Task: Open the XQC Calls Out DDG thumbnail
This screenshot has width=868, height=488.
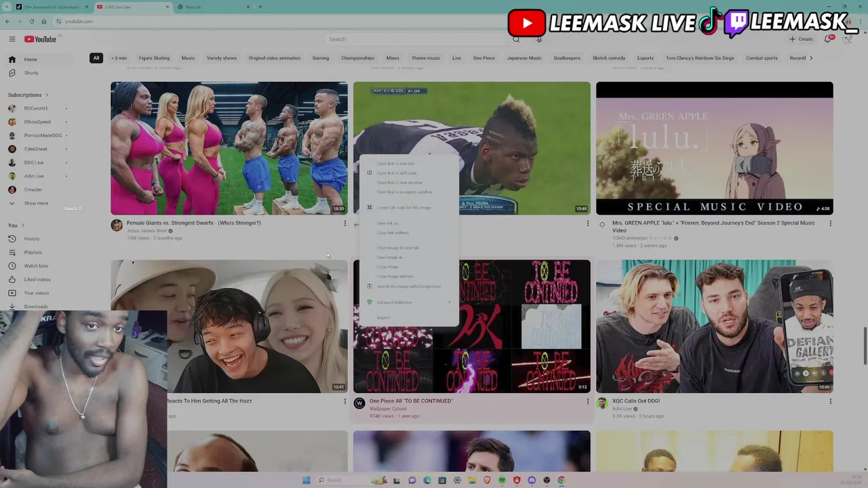Action: (x=715, y=326)
